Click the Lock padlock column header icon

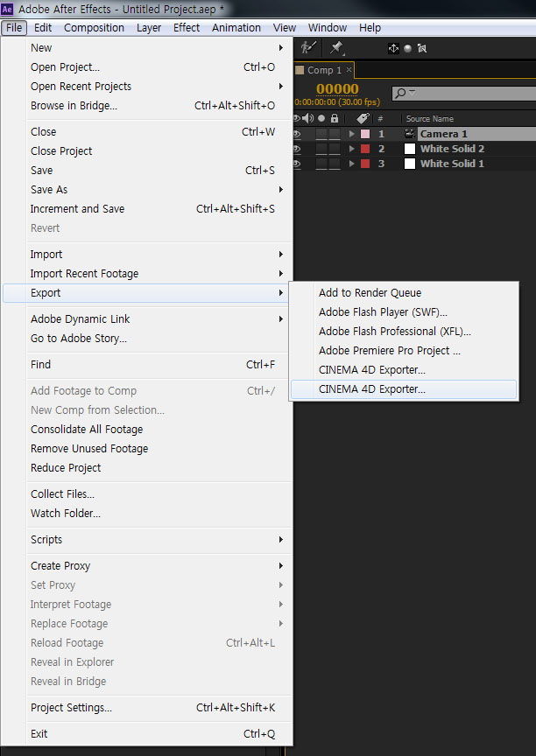(x=335, y=118)
